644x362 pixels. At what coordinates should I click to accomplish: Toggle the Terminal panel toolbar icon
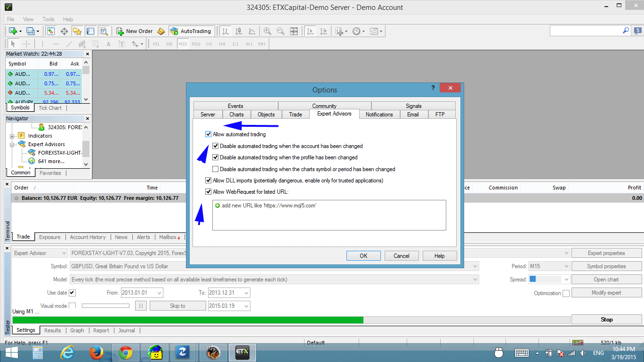coord(90,31)
